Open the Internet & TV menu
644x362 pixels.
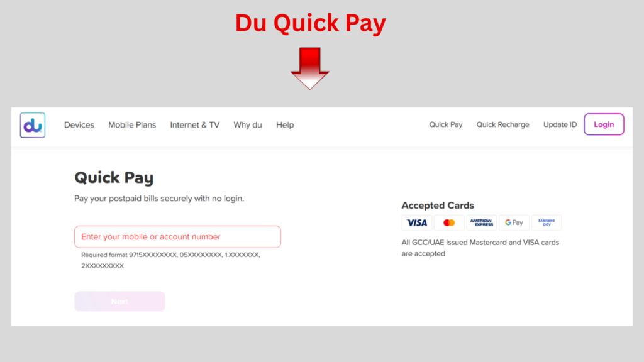click(195, 125)
